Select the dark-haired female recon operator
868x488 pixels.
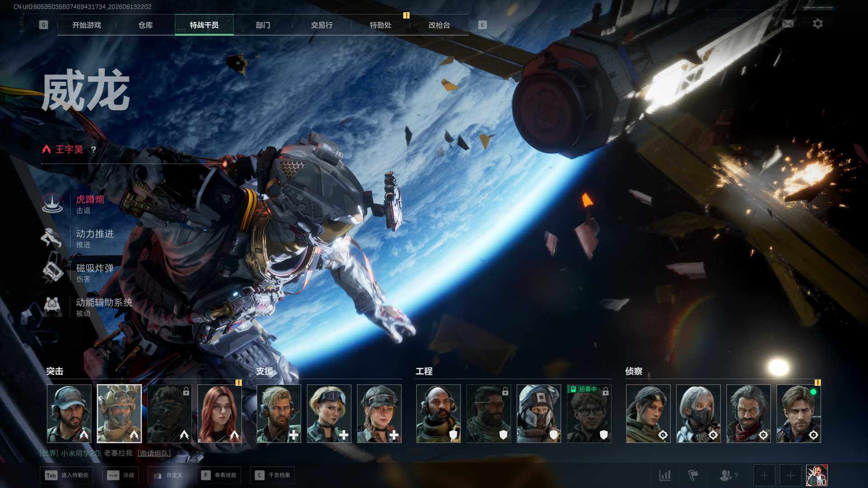[x=648, y=413]
